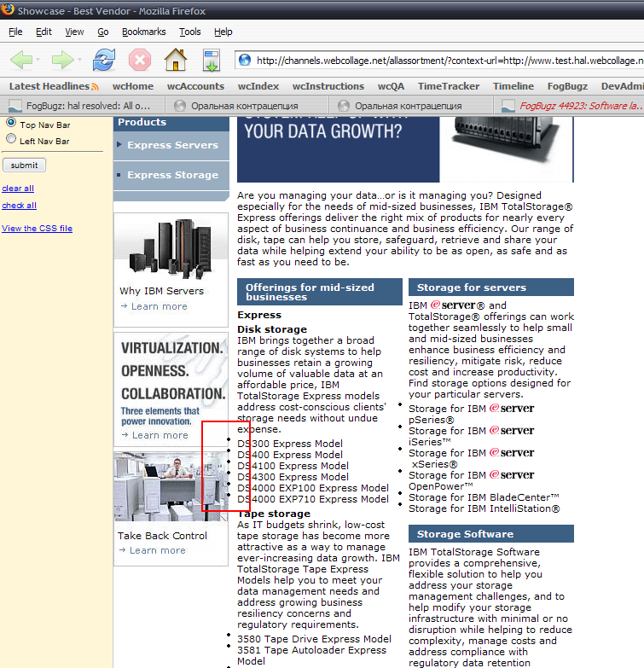Click the IBM servers product image

point(171,248)
